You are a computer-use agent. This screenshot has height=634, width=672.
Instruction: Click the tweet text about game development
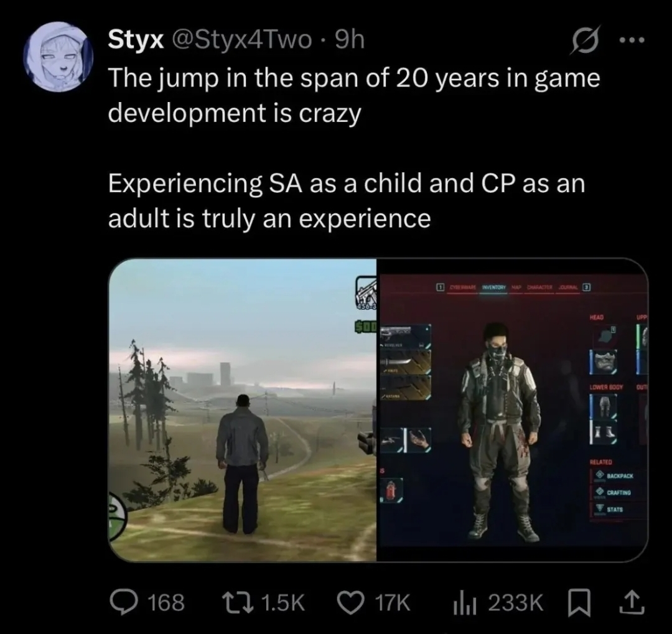click(x=354, y=95)
